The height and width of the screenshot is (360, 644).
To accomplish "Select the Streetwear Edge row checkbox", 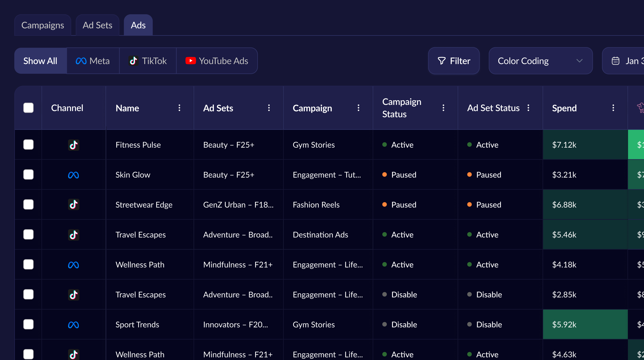I will click(29, 204).
